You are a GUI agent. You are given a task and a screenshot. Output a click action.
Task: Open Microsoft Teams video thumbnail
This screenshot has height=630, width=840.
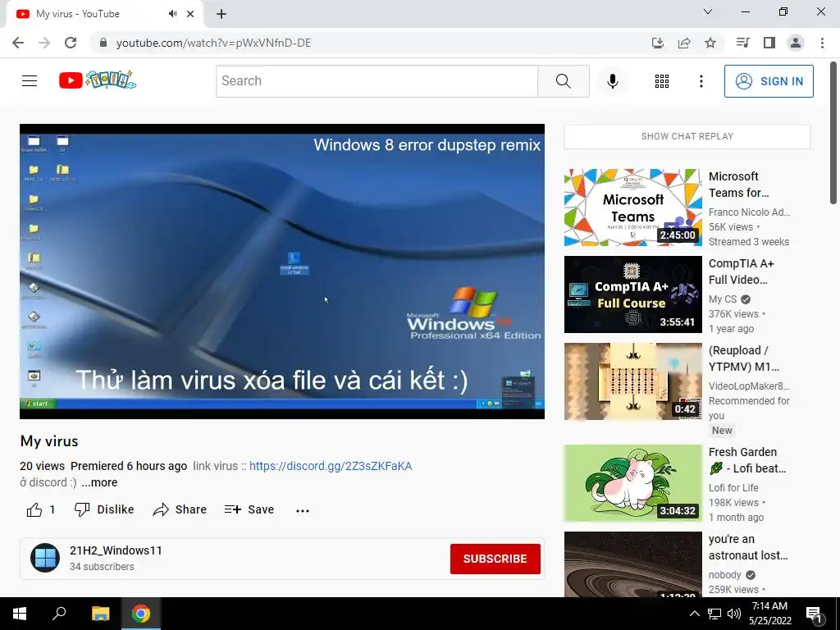tap(632, 208)
